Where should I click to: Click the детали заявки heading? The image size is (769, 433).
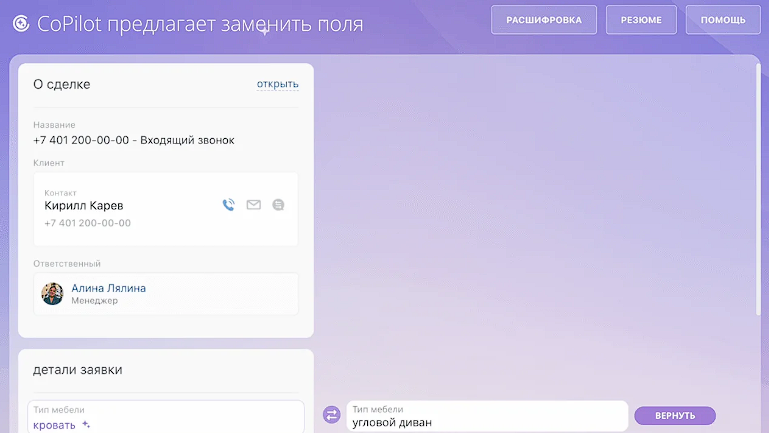(77, 370)
